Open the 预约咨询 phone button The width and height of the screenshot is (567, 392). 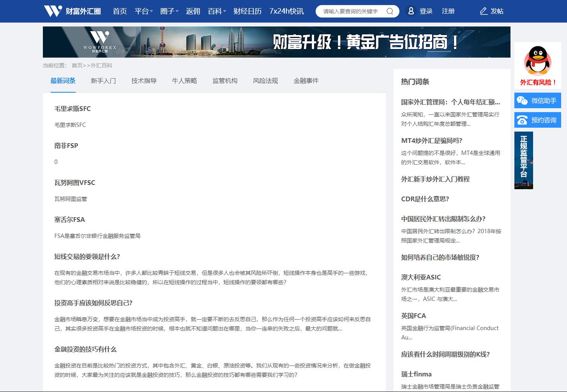[x=537, y=120]
